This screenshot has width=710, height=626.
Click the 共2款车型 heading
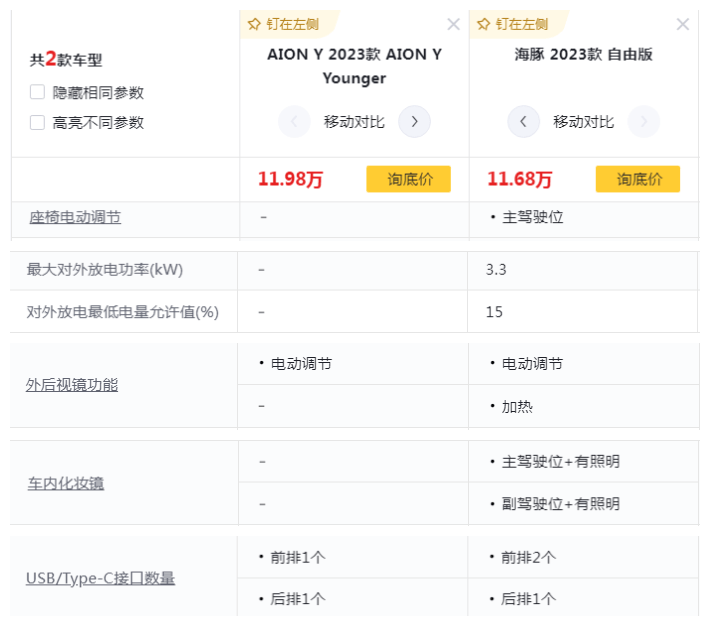(66, 59)
